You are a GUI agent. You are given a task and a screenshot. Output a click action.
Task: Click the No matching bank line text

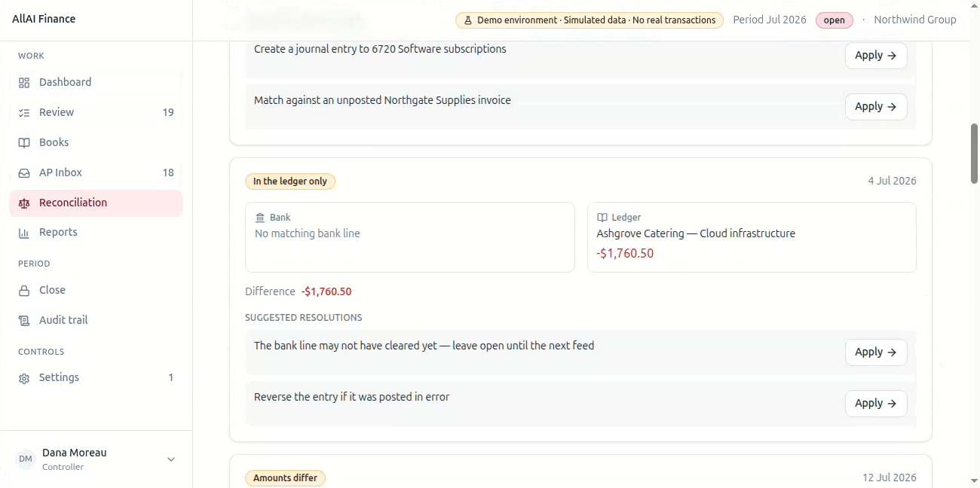point(308,233)
